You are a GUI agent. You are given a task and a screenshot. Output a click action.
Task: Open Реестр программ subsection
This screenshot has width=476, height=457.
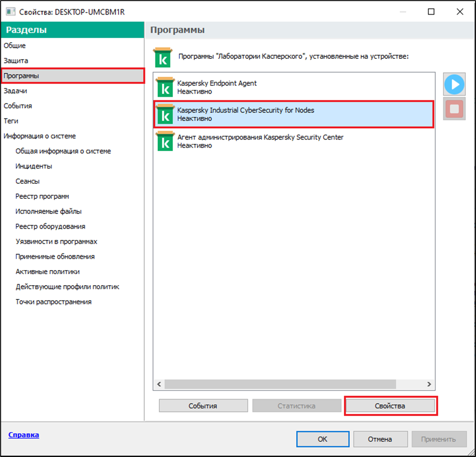[42, 196]
